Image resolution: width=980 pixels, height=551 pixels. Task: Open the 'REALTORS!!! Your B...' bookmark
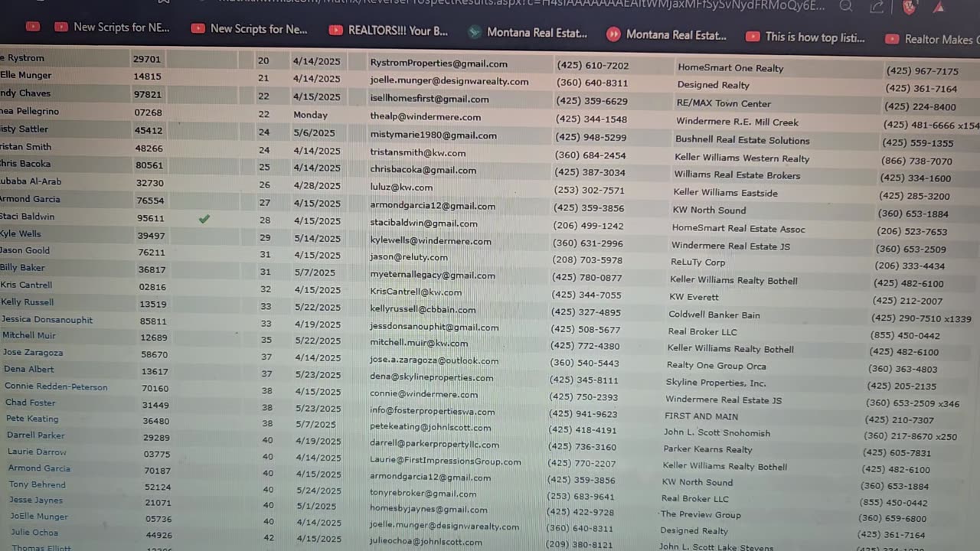(x=387, y=31)
